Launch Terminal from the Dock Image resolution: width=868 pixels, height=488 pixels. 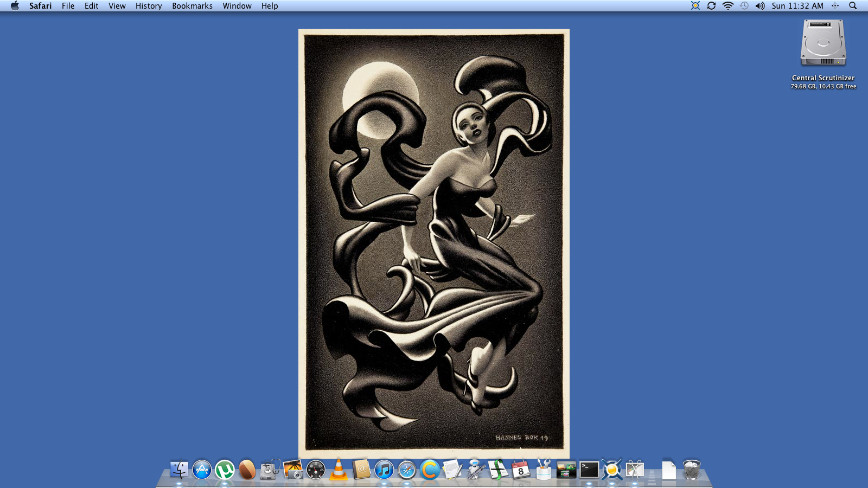pos(589,470)
